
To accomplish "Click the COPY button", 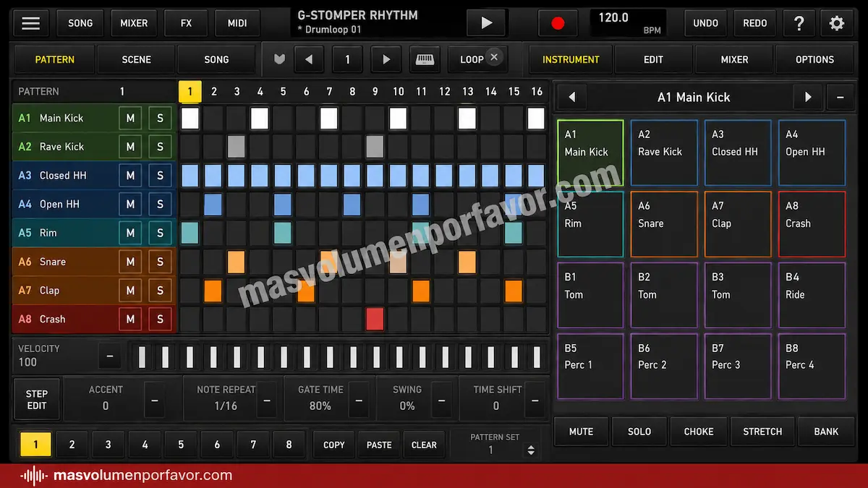I will tap(333, 445).
